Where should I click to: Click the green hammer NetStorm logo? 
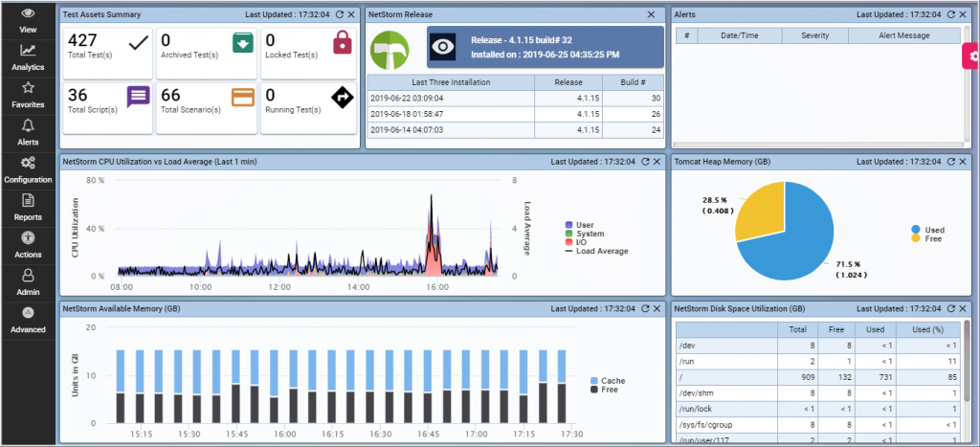390,50
